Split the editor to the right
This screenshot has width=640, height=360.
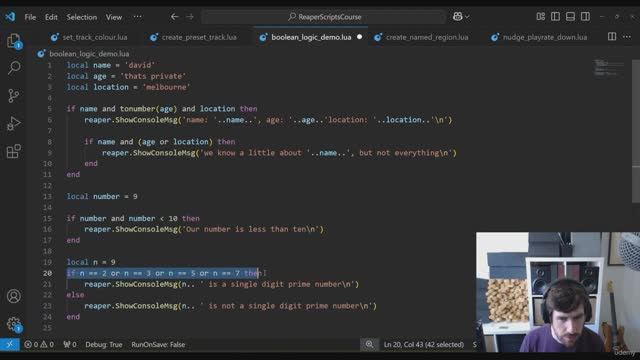pos(612,37)
